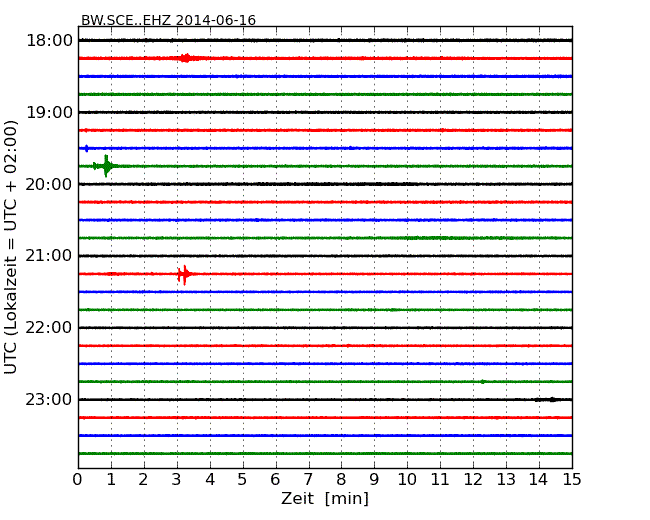Click the small blue spike on the 19:30 trace

[x=87, y=148]
